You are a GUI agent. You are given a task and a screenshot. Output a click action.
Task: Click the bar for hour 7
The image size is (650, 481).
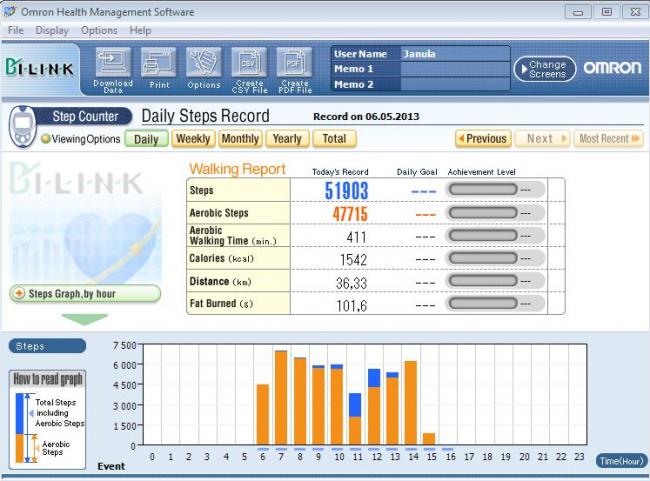(x=281, y=398)
